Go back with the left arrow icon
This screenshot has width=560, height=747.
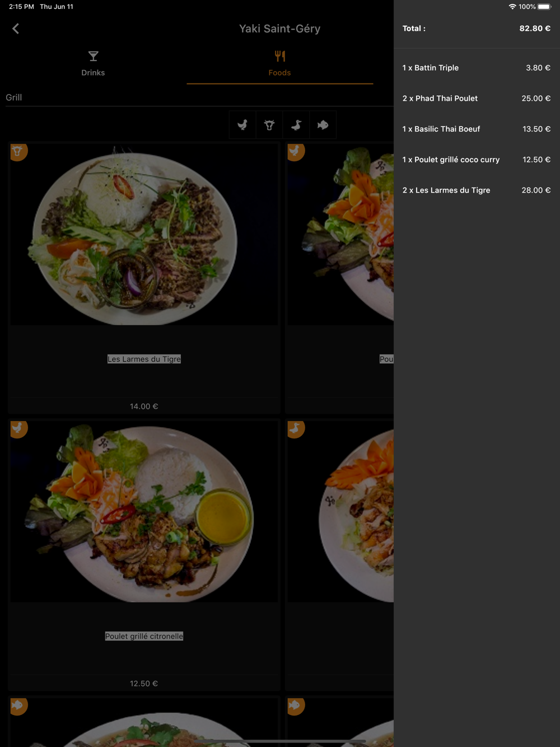pos(16,29)
